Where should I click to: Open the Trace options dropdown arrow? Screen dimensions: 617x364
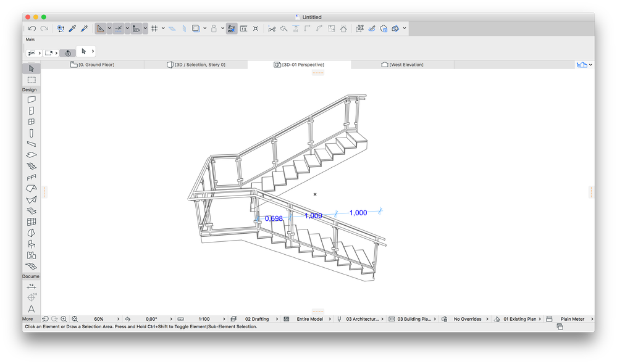pyautogui.click(x=204, y=28)
